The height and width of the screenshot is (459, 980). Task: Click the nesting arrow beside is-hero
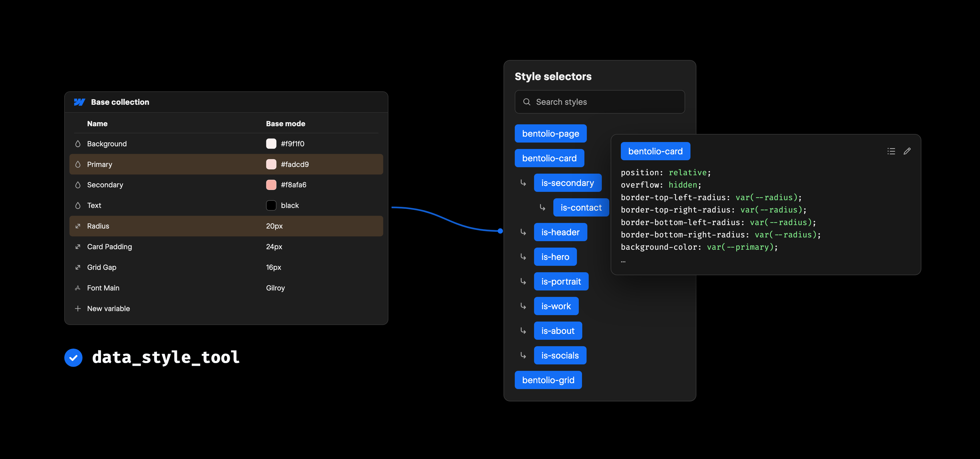coord(523,257)
